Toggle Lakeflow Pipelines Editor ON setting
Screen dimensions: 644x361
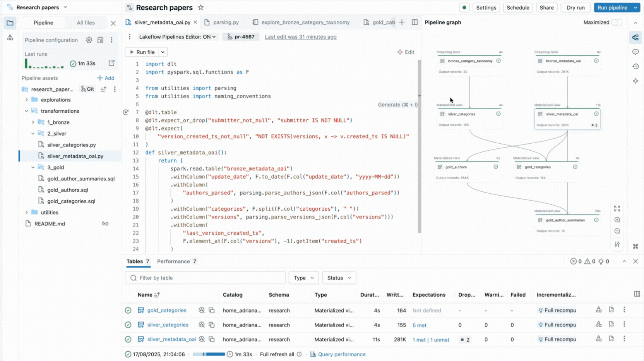point(177,37)
